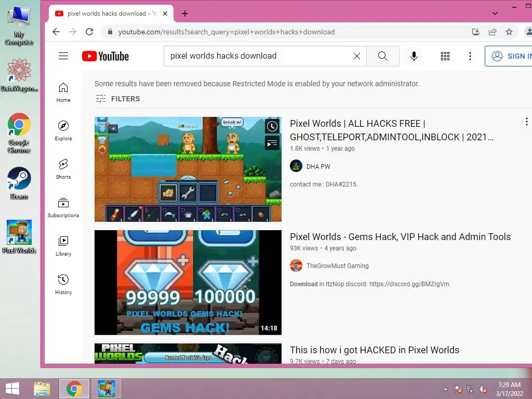
Task: Open action menu for ALL HACKS FREE video
Action: pyautogui.click(x=526, y=122)
